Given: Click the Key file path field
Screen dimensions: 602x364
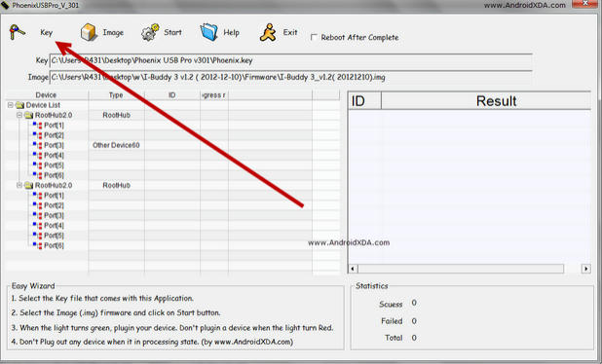Looking at the screenshot, I should [290, 60].
